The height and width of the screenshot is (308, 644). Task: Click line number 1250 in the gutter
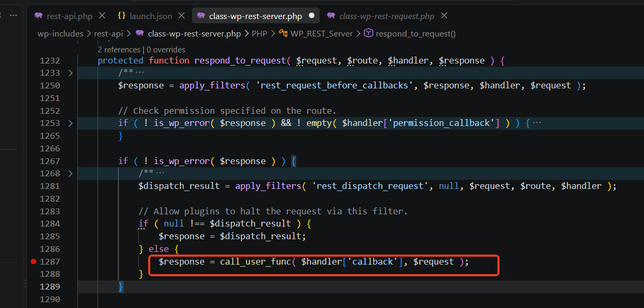coord(50,85)
